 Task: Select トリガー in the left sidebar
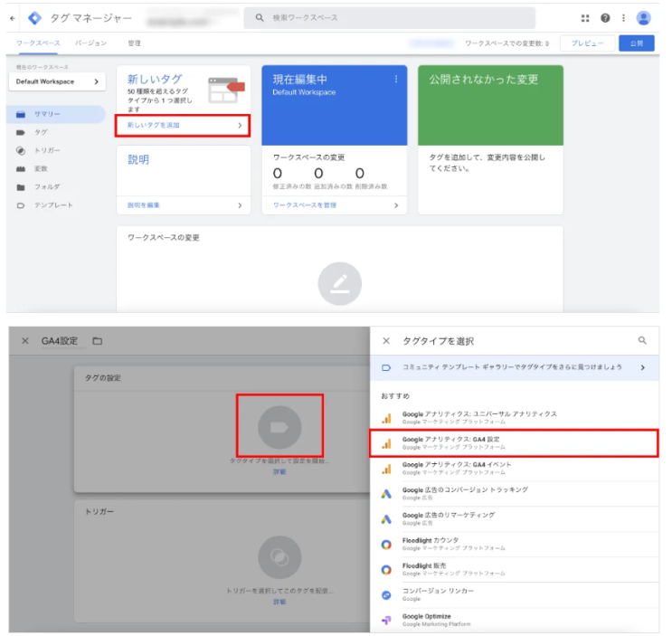coord(47,150)
